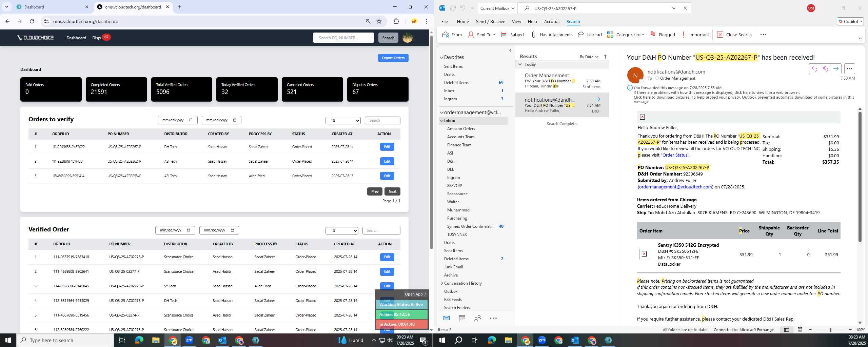Image resolution: width=868 pixels, height=347 pixels.
Task: Open Chrome three-dot menu
Action: [426, 21]
